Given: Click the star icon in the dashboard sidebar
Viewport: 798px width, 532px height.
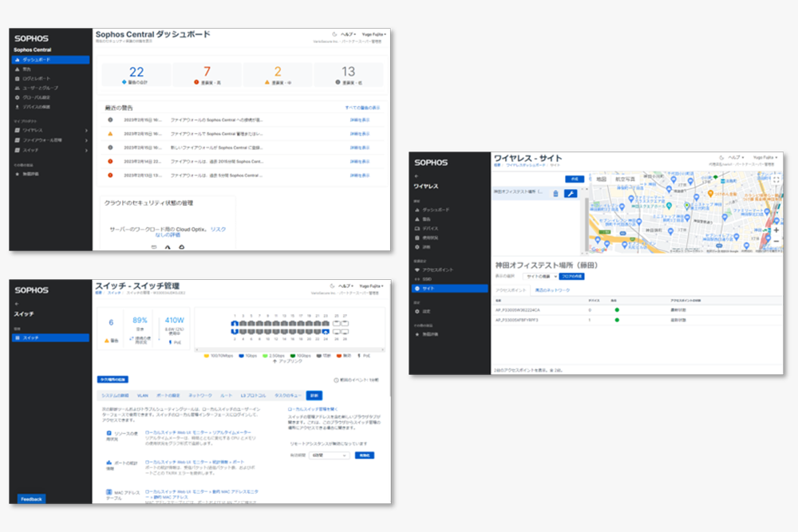Looking at the screenshot, I should (x=18, y=174).
